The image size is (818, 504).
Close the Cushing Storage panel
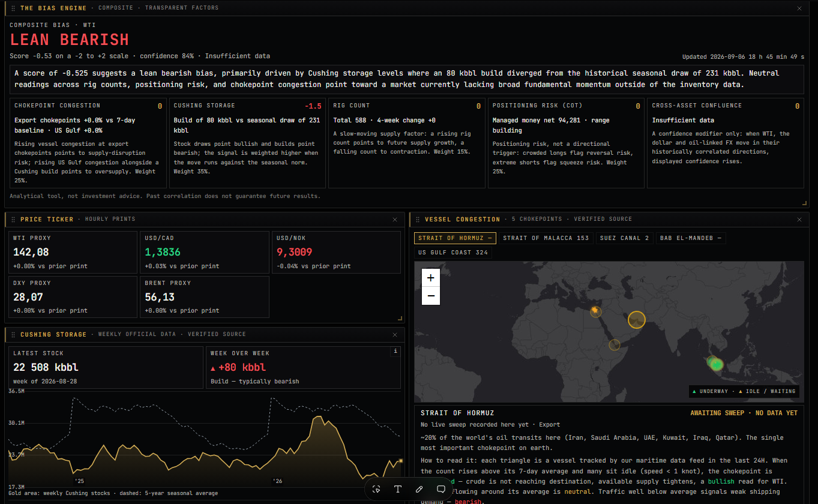394,335
